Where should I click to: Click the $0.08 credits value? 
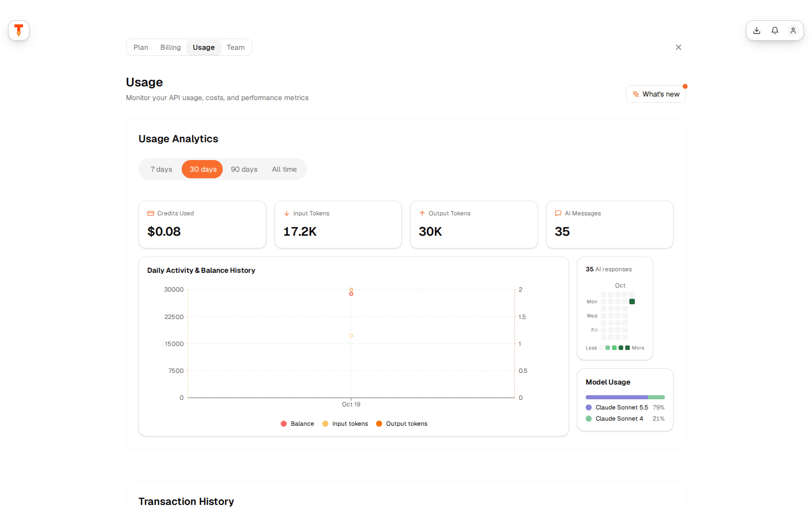point(164,232)
